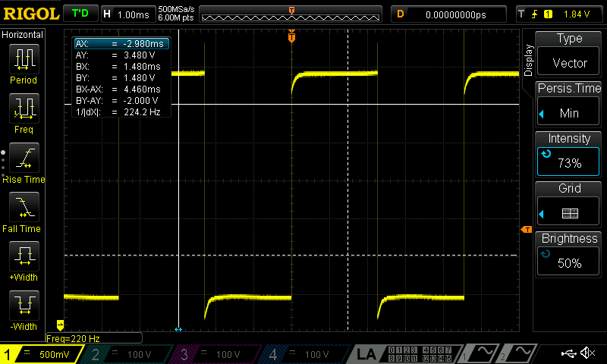The image size is (607, 364).
Task: Click the 500MSa/s sample rate readout
Action: (176, 10)
